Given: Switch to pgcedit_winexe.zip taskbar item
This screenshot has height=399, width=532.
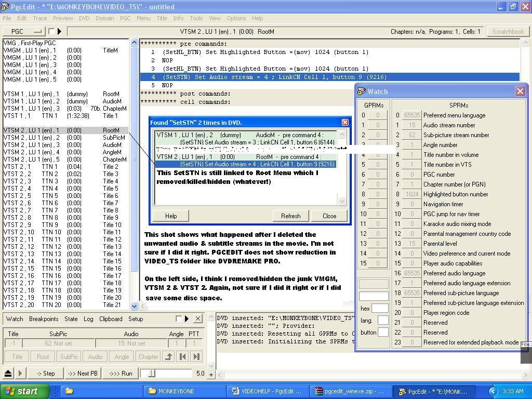Looking at the screenshot, I should coord(351,391).
